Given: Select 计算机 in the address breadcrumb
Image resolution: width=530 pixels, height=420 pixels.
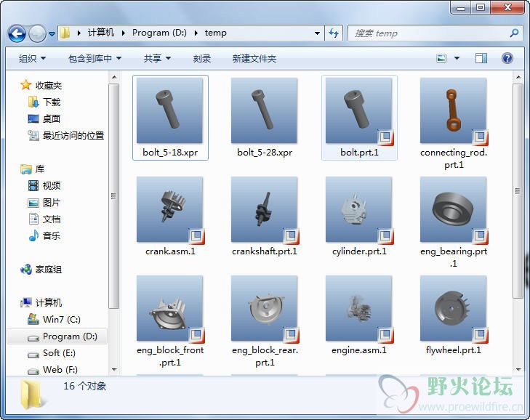Looking at the screenshot, I should tap(101, 33).
